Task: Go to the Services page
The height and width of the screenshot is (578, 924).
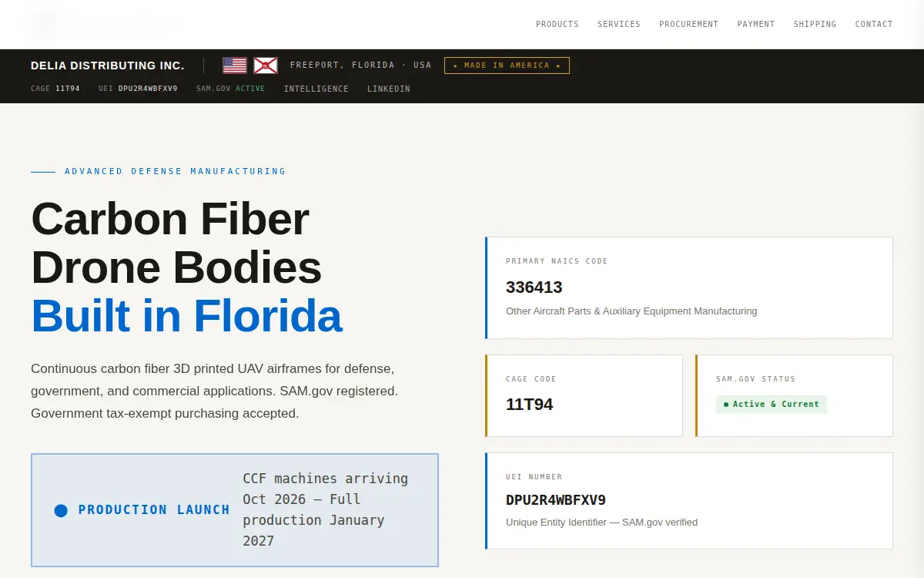Action: coord(619,25)
